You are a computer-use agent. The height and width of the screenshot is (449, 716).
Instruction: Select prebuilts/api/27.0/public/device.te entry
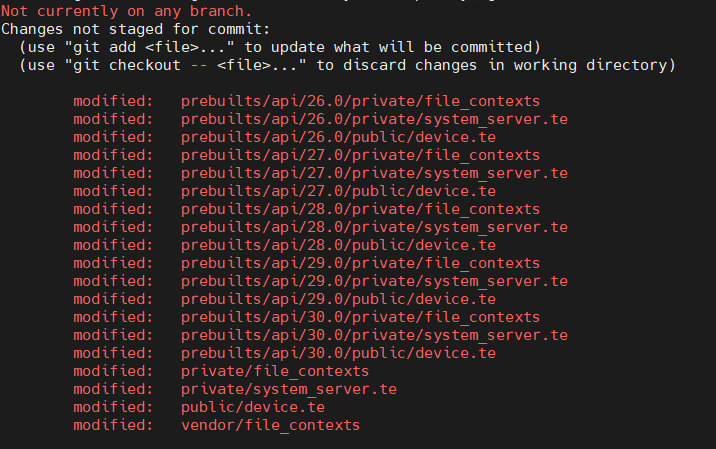point(338,191)
